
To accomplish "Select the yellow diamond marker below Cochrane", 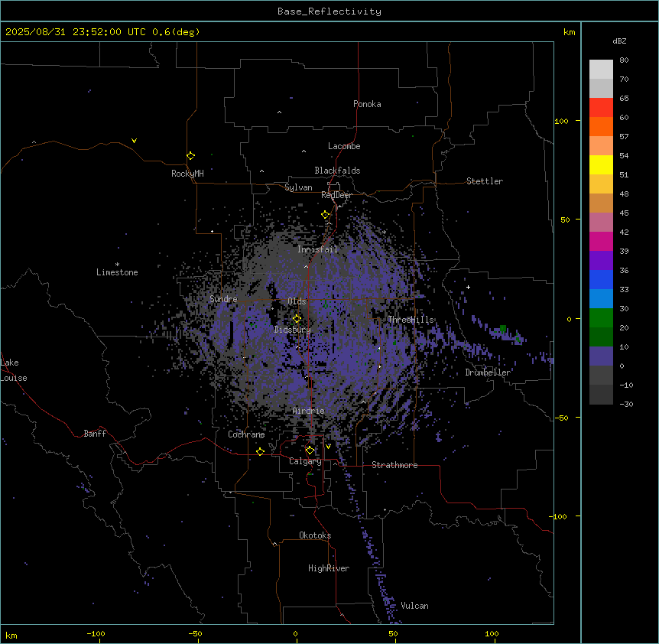I will pyautogui.click(x=260, y=451).
